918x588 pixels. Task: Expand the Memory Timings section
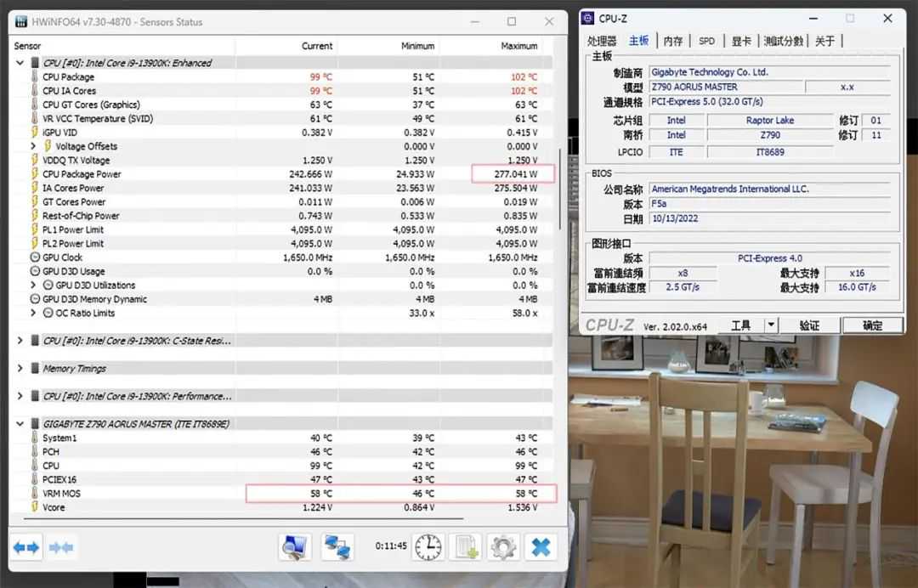pyautogui.click(x=20, y=369)
